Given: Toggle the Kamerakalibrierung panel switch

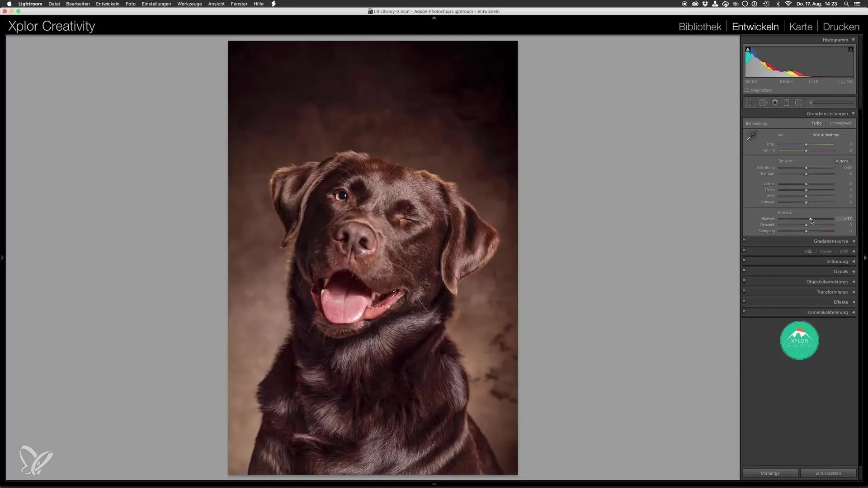Looking at the screenshot, I should coord(744,312).
